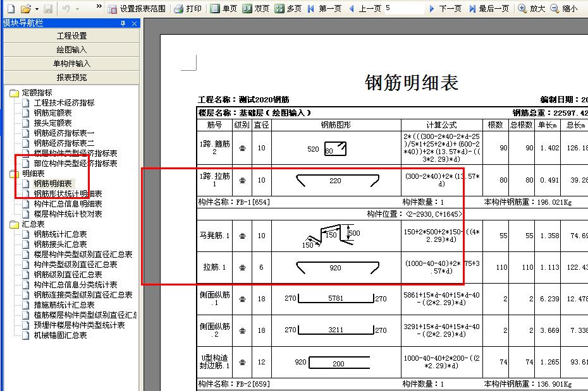The image size is (588, 391).
Task: Collapse the 定额指标 folder
Action: click(15, 92)
